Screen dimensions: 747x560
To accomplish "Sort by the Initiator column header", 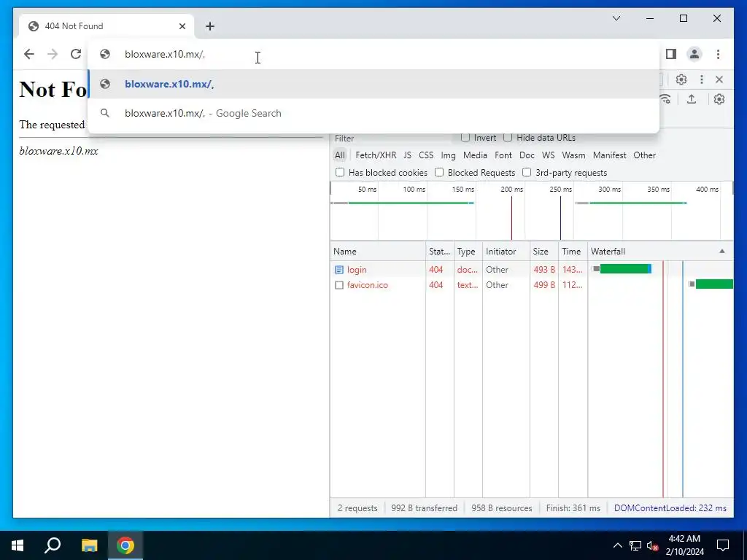I will pyautogui.click(x=506, y=252).
